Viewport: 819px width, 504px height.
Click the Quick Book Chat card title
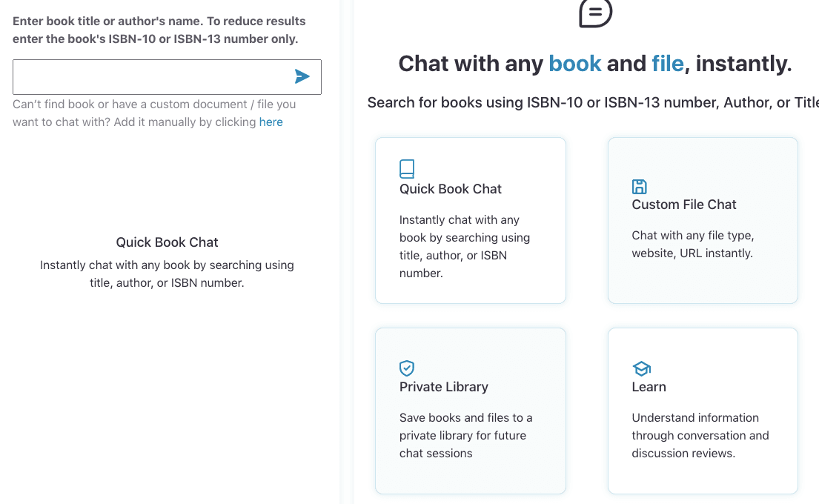pyautogui.click(x=450, y=189)
